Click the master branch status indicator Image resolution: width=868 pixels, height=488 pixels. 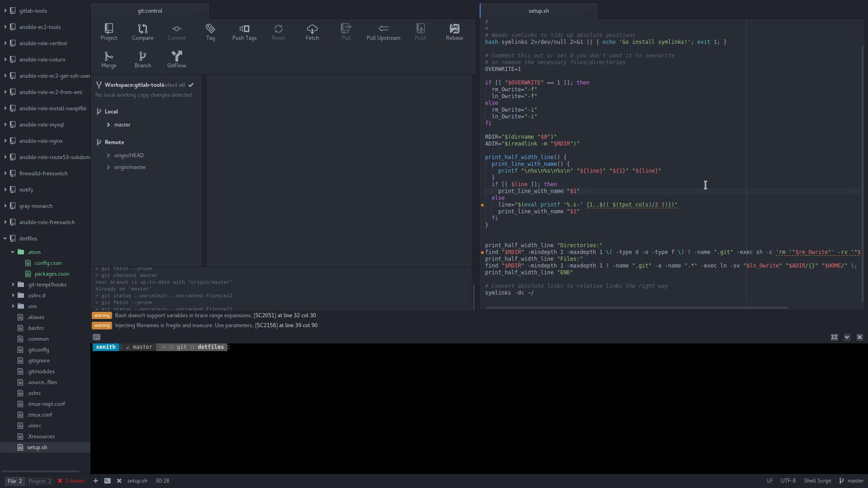pyautogui.click(x=851, y=481)
